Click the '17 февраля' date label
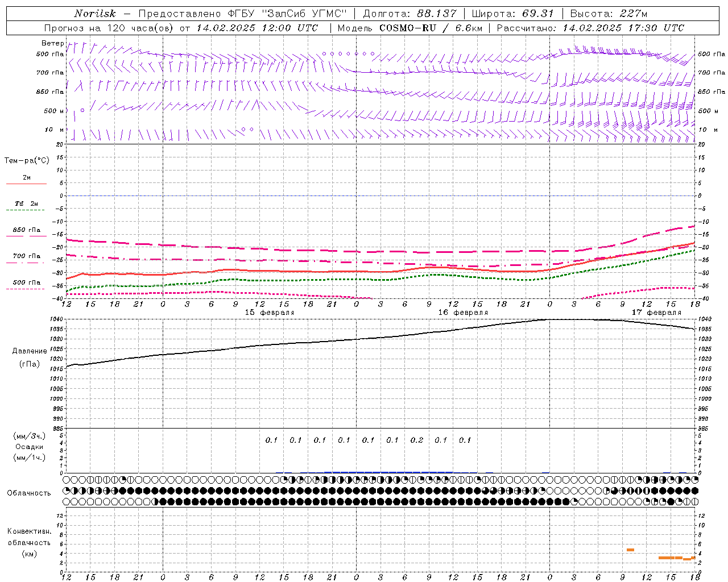The width and height of the screenshot is (728, 582). (656, 313)
